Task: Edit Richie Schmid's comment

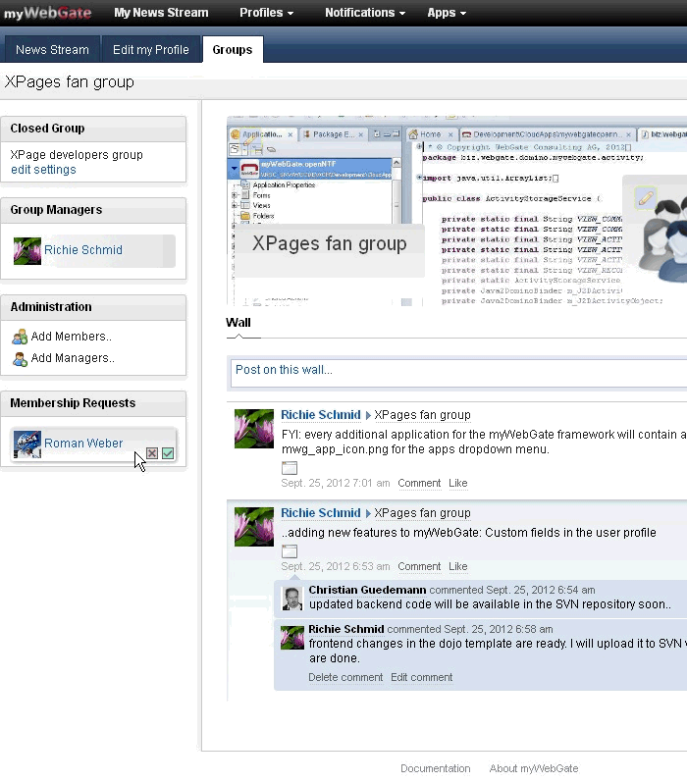Action: point(421,677)
